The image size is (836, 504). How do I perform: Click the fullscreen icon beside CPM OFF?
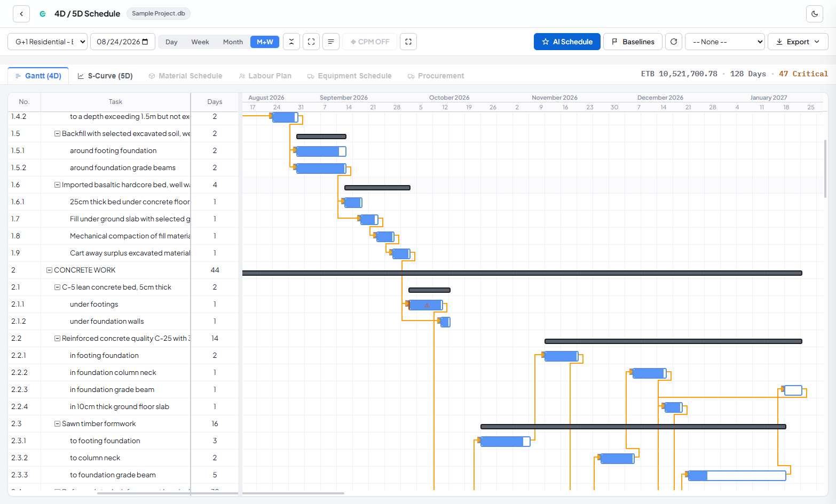point(408,42)
